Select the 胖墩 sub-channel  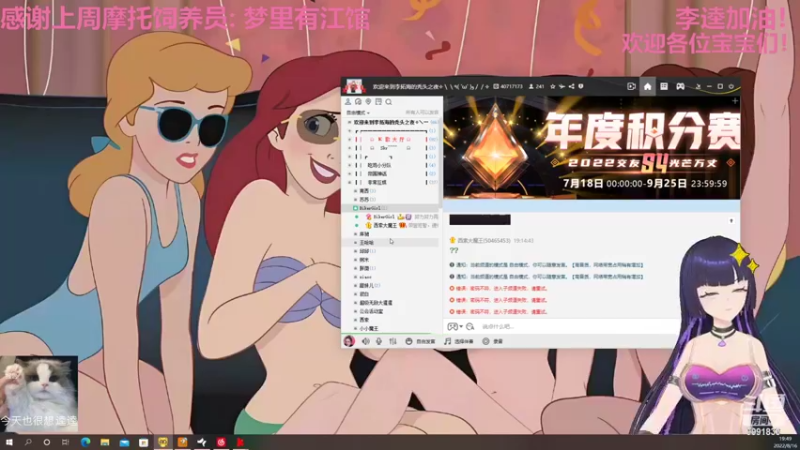[x=364, y=268]
